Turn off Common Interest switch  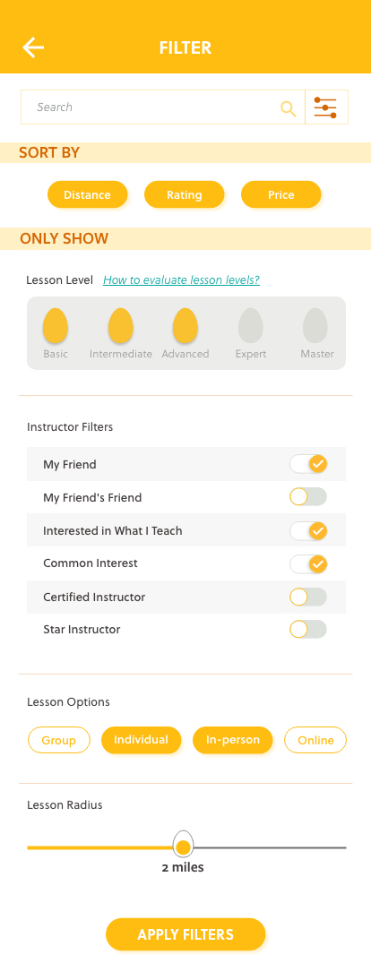(x=308, y=563)
